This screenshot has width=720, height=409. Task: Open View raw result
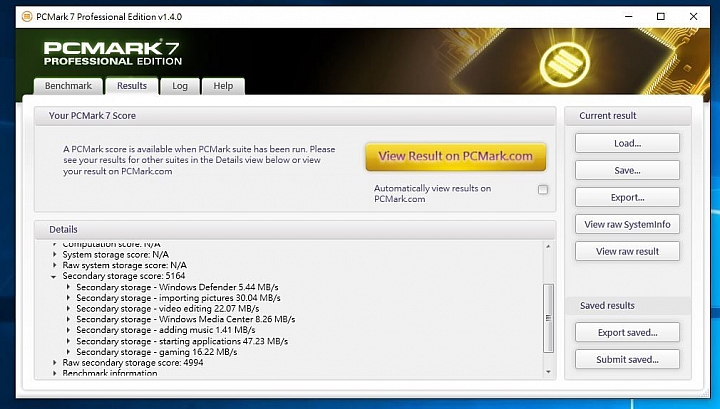click(627, 252)
